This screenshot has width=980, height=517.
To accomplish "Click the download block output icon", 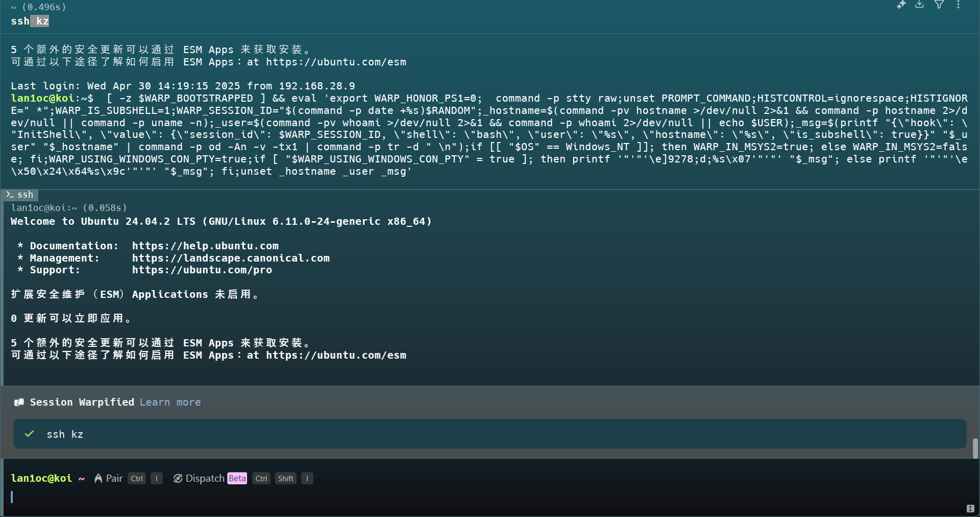I will pos(919,5).
